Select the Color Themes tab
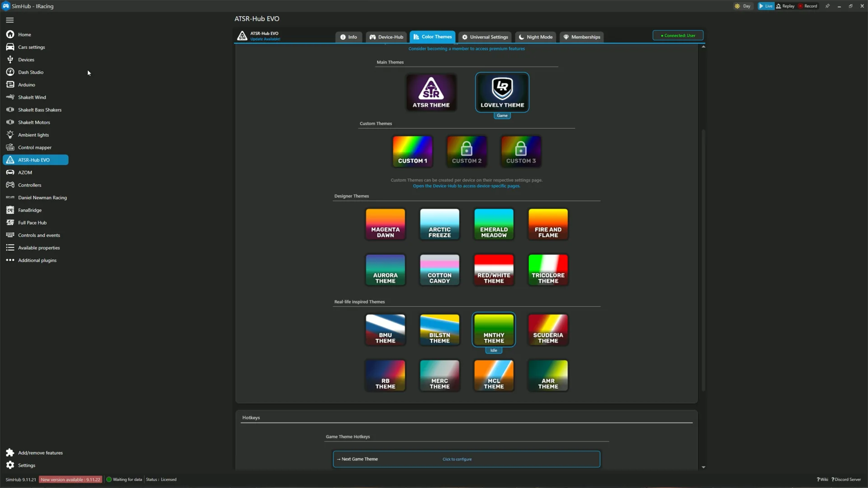The width and height of the screenshot is (868, 488). click(432, 37)
